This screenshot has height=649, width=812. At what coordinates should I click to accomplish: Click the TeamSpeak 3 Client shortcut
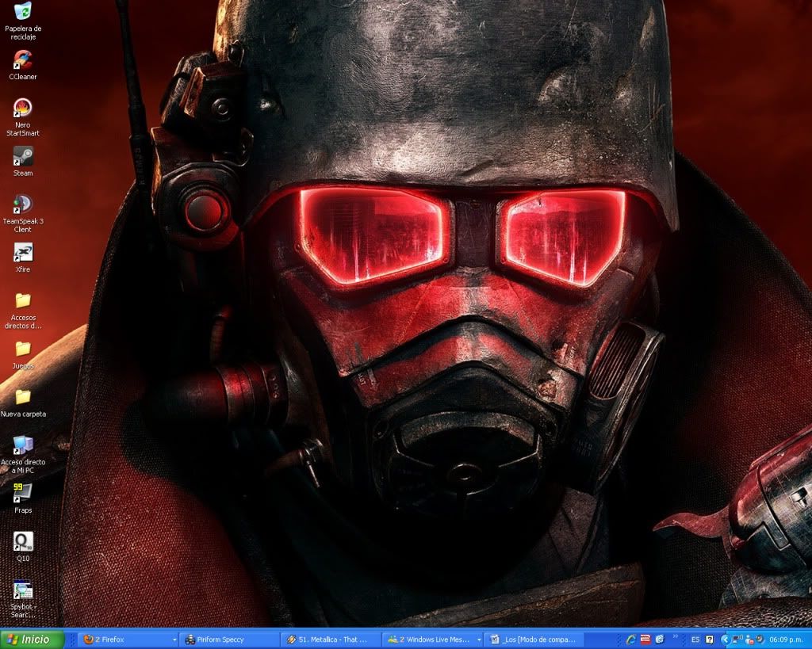23,204
